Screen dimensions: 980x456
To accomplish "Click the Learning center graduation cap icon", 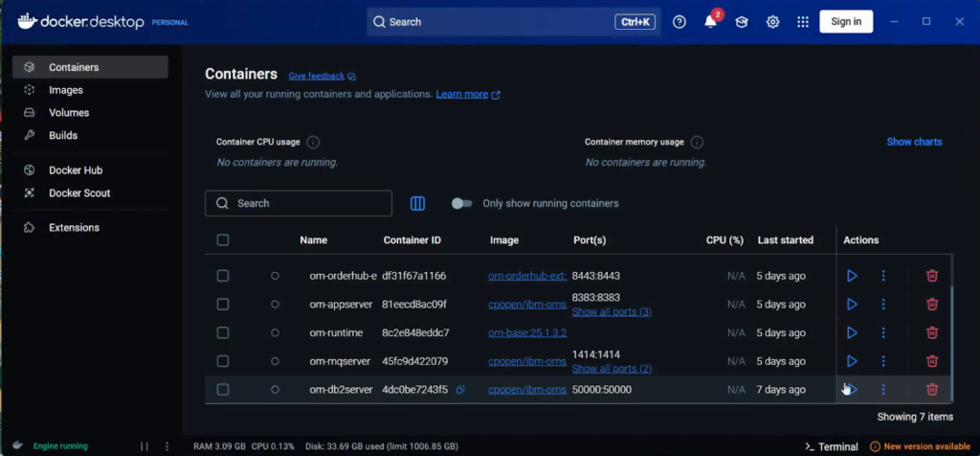I will tap(741, 22).
